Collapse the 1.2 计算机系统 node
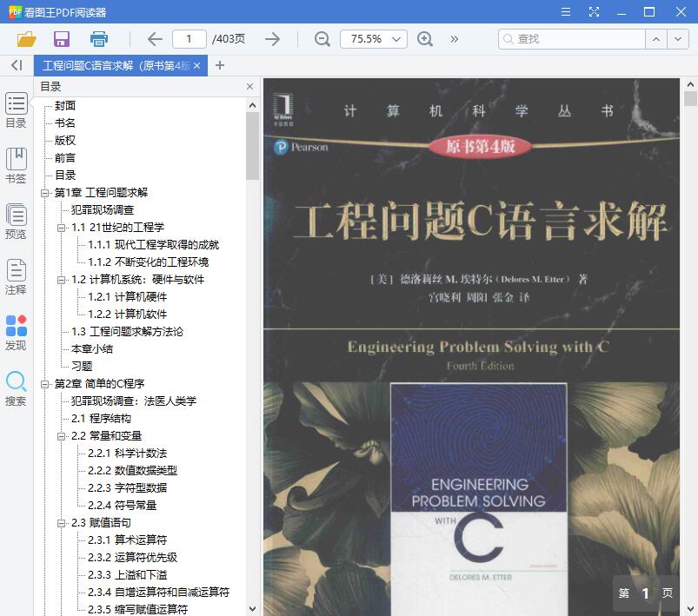The image size is (698, 616). (x=61, y=280)
